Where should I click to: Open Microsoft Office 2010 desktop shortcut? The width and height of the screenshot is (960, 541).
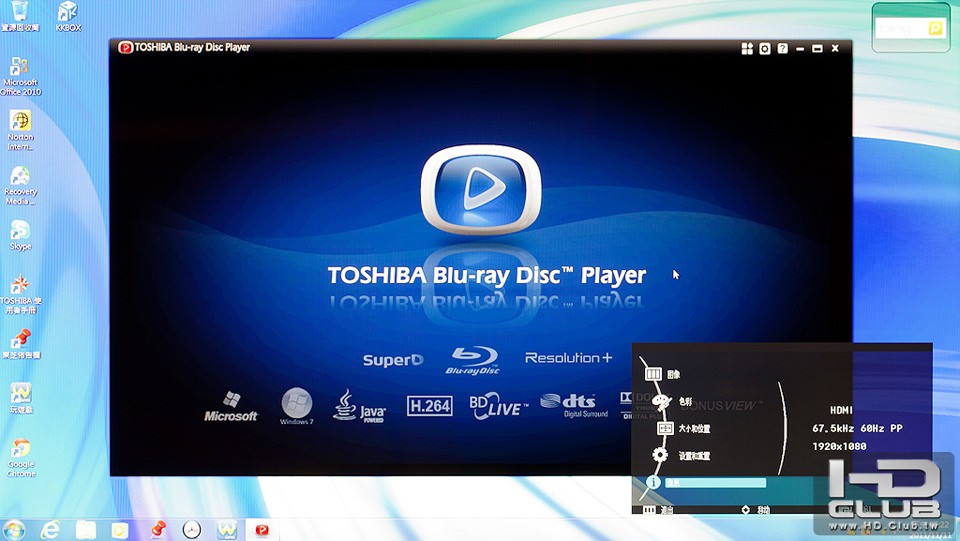pos(20,76)
